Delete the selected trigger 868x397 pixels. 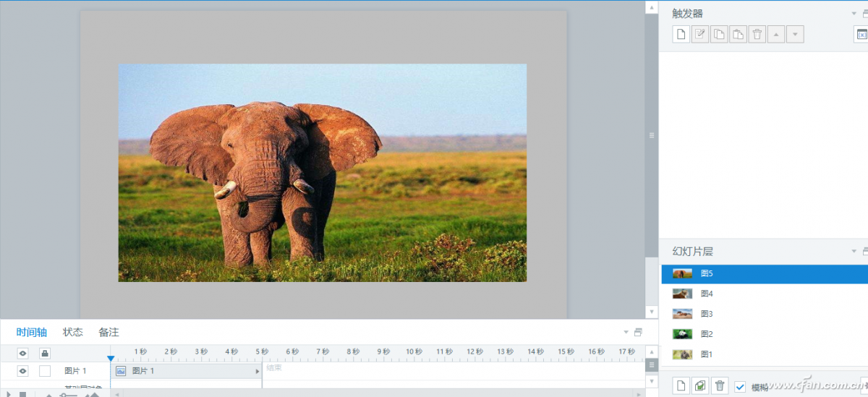(757, 34)
